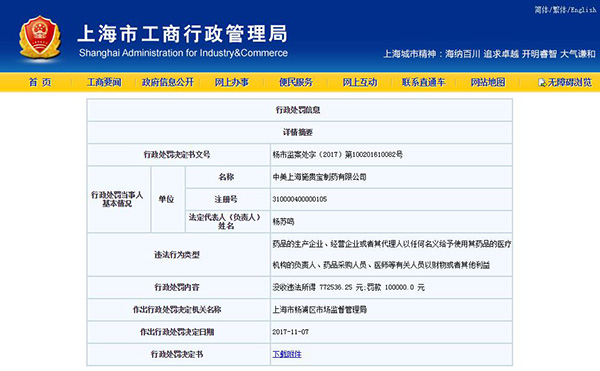Click the 下载附件 download attachment link
600x371 pixels.
(x=287, y=354)
